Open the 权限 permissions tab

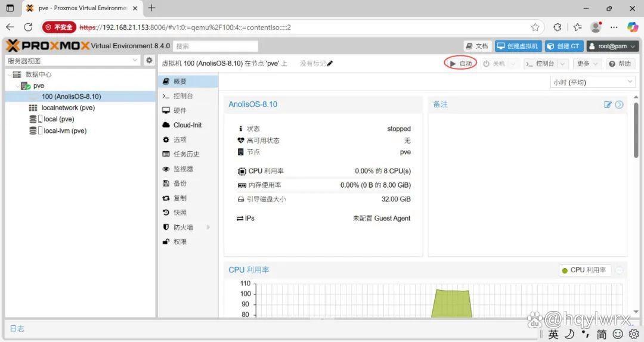click(188, 241)
